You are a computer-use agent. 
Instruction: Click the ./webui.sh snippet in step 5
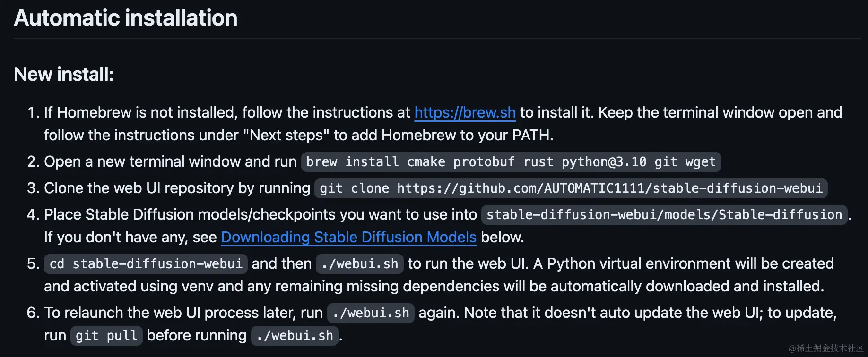click(359, 264)
